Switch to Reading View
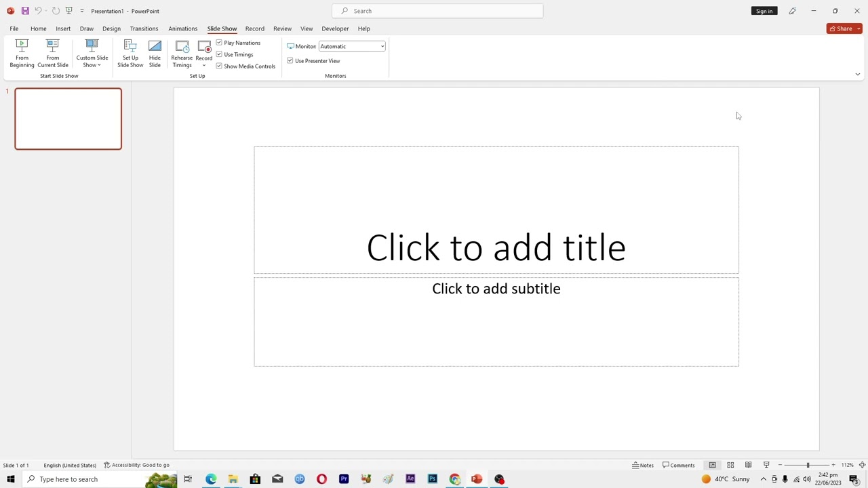The height and width of the screenshot is (488, 868). [748, 465]
